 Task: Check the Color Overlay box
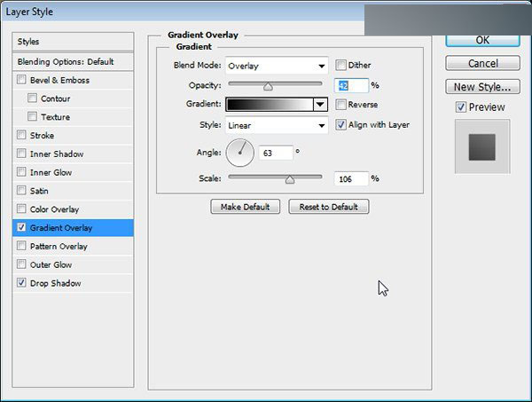point(21,209)
